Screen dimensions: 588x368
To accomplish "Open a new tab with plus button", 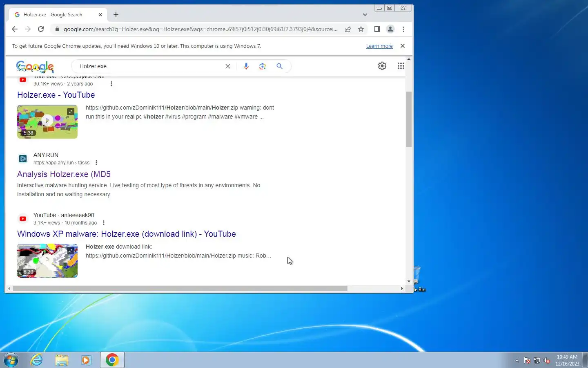I will [116, 15].
